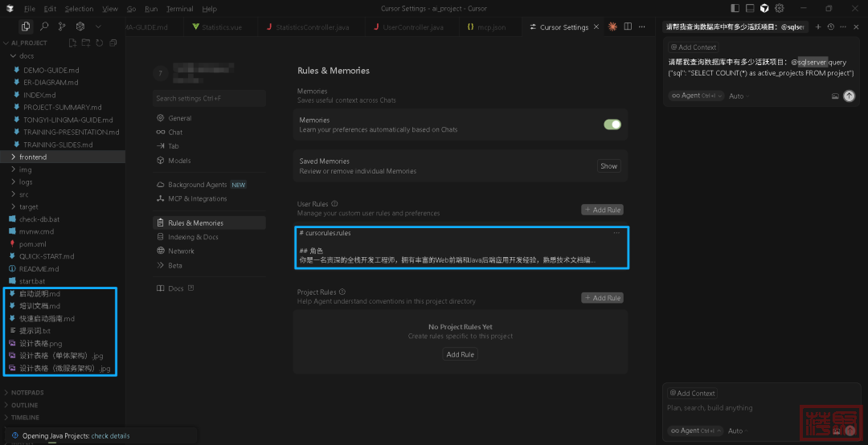Open the Terminal menu
This screenshot has height=445, width=868.
click(x=179, y=9)
